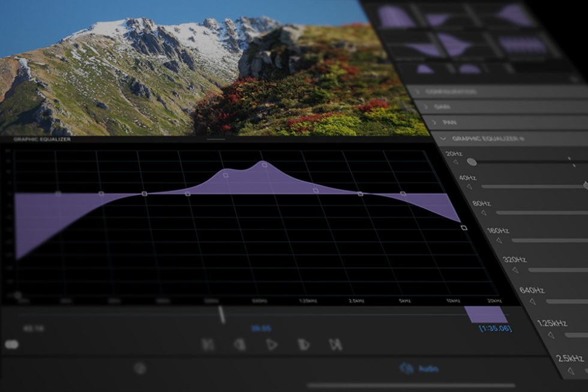Click the icon beside the Graphic Equalizer title

point(521,138)
